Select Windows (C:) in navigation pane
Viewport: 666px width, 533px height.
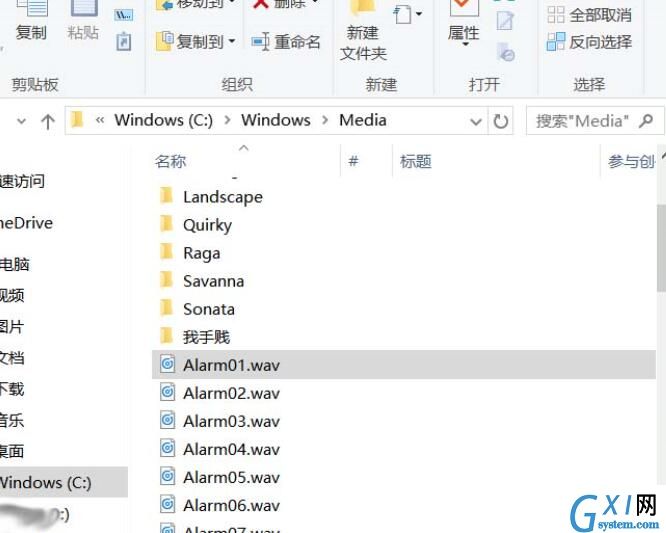point(64,482)
